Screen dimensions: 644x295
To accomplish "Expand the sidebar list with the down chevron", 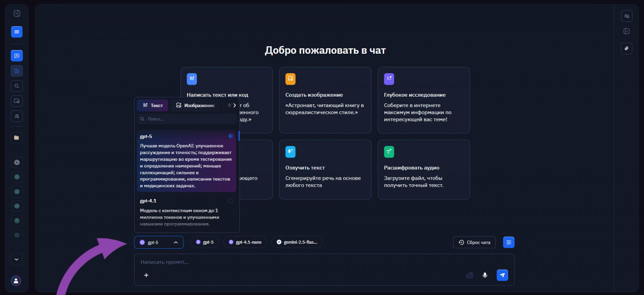I will pos(17,259).
